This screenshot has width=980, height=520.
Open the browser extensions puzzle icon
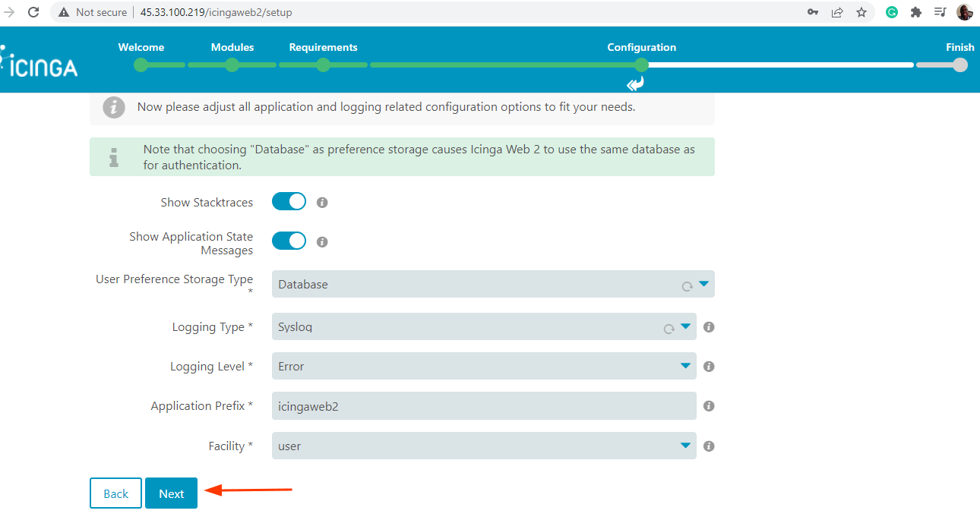(916, 12)
